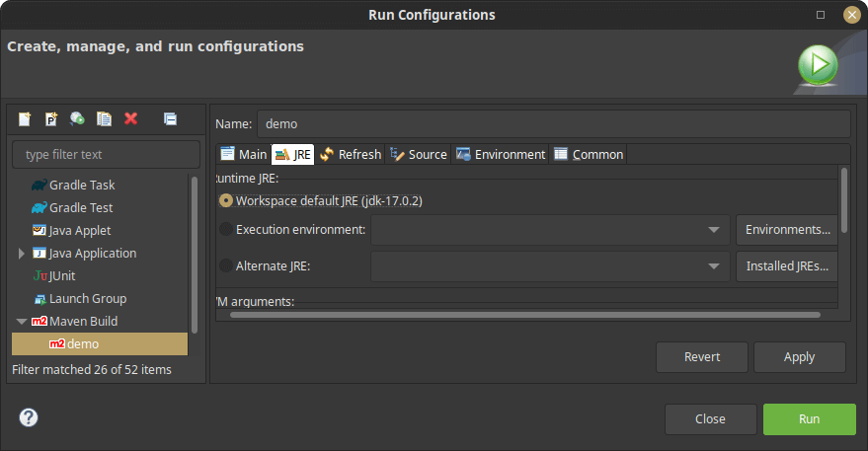Delete the selected launch configuration with red X
868x451 pixels.
(x=130, y=118)
